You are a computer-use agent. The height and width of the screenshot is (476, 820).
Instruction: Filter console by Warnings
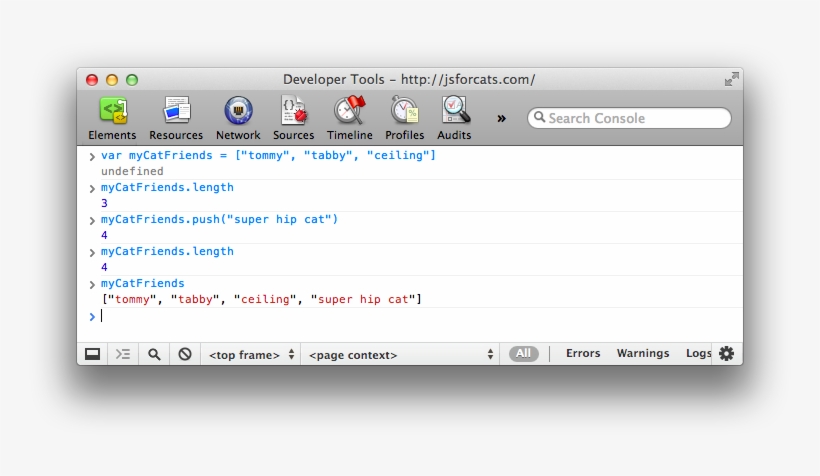pyautogui.click(x=643, y=354)
